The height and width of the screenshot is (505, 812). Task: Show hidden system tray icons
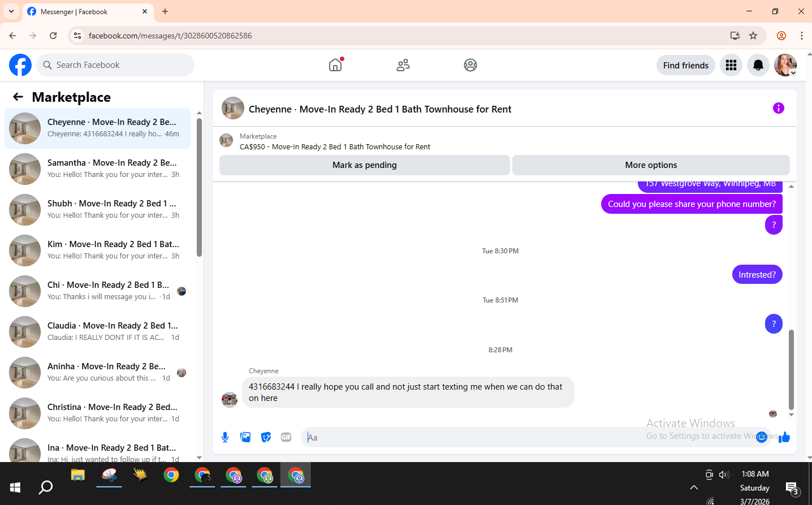coord(694,487)
